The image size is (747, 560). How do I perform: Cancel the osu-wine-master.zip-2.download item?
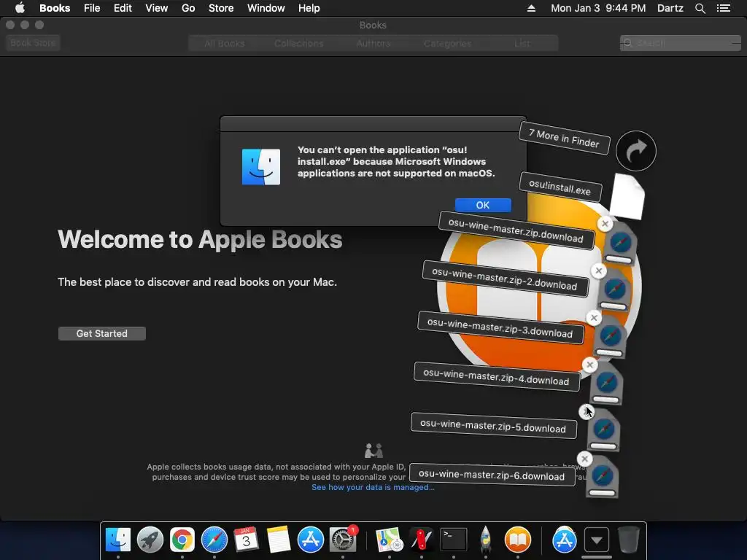(599, 271)
